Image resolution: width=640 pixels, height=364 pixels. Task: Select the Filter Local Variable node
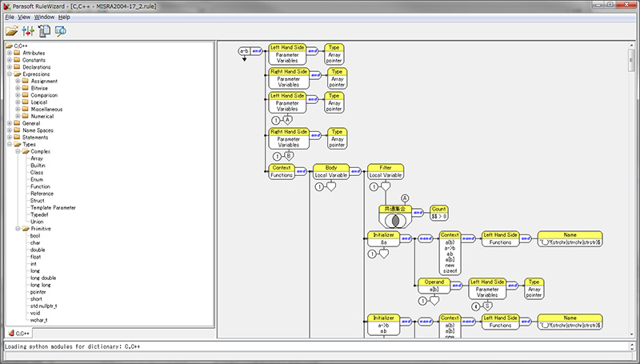pyautogui.click(x=386, y=172)
